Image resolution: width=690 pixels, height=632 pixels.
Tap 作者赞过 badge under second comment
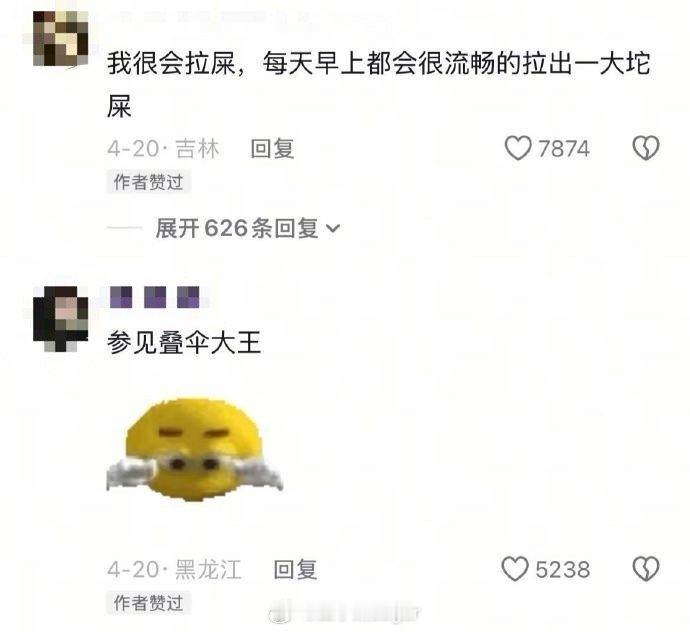[148, 603]
